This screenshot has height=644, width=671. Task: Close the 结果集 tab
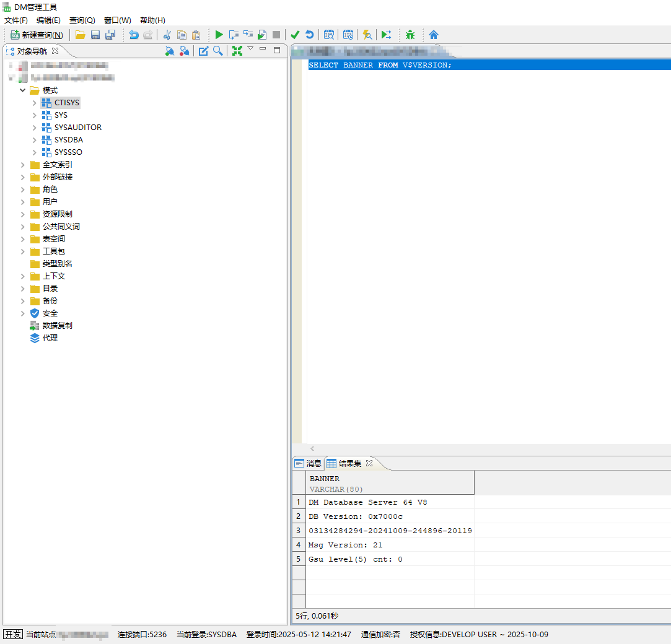point(369,463)
